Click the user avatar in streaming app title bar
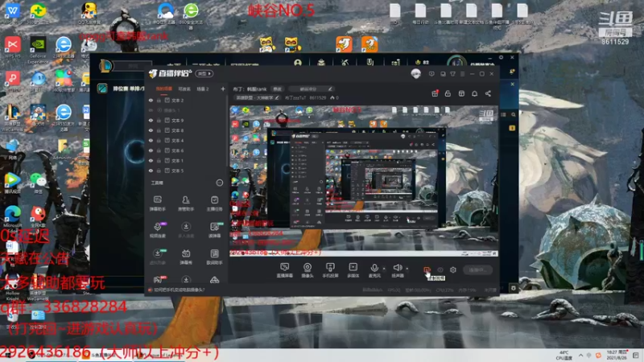The height and width of the screenshot is (362, 644). pos(415,74)
